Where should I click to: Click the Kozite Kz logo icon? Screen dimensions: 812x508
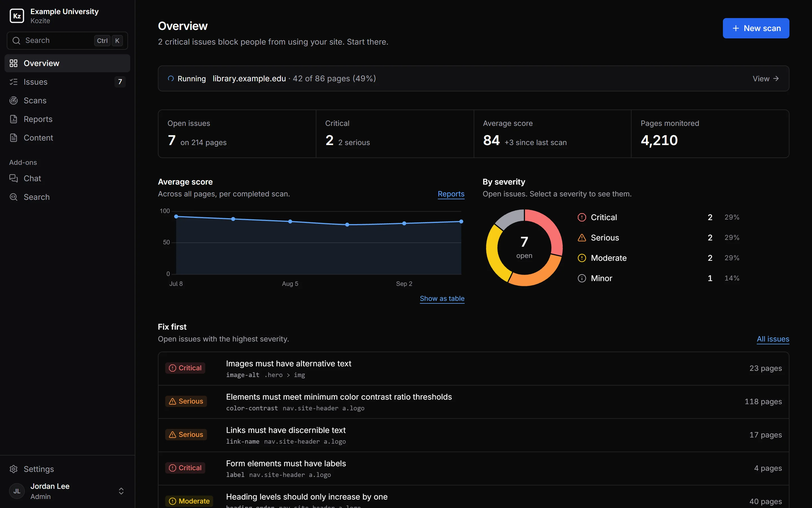click(17, 16)
